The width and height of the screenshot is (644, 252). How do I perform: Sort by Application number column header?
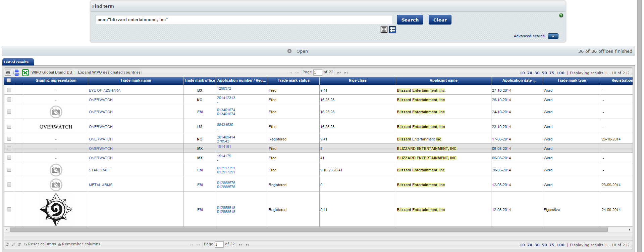242,81
